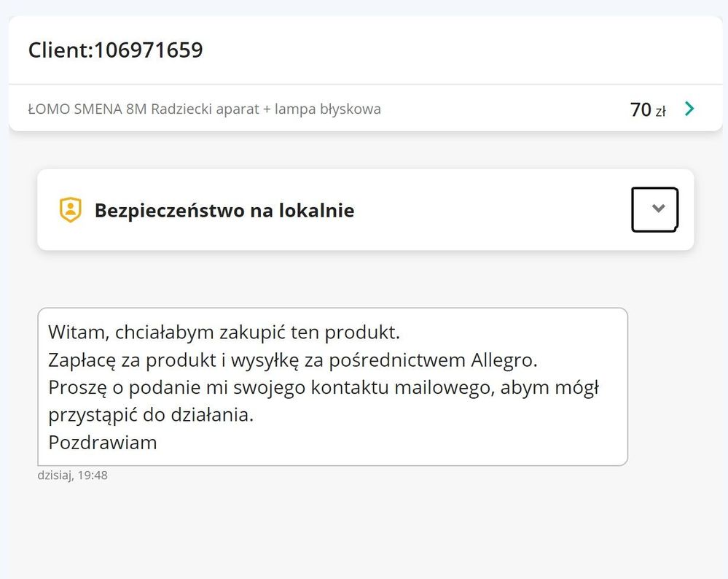This screenshot has height=579, width=728.
Task: Click the line asking for kontaktu mailowego
Action: click(x=324, y=387)
